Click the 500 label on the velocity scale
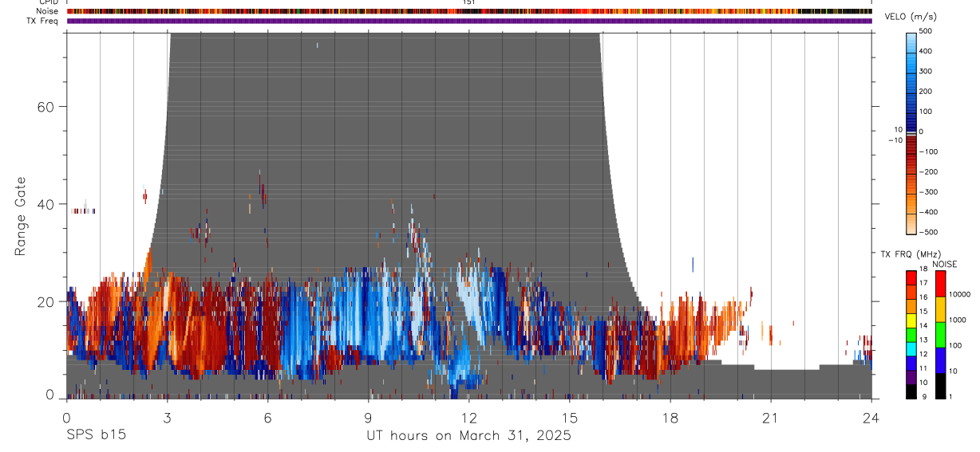 pos(926,31)
